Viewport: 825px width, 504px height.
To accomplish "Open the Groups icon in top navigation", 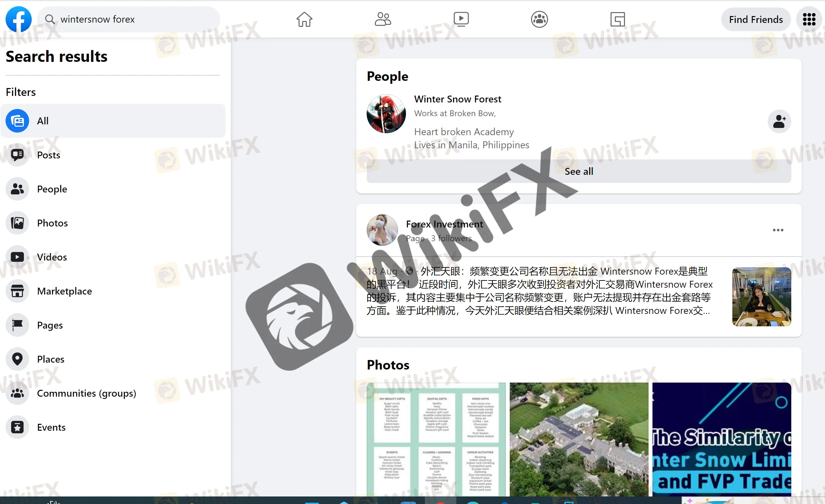I will [x=539, y=19].
